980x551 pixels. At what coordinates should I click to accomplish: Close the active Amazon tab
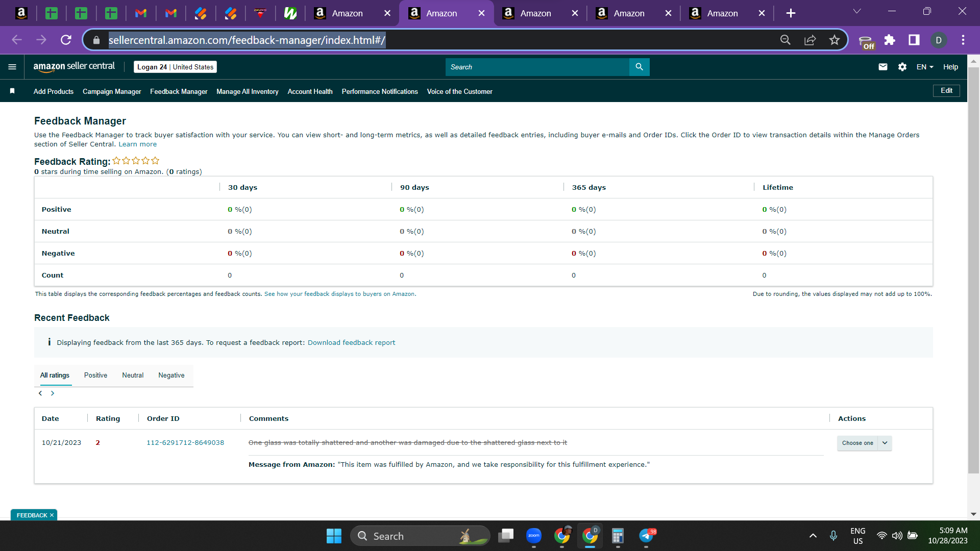(481, 13)
